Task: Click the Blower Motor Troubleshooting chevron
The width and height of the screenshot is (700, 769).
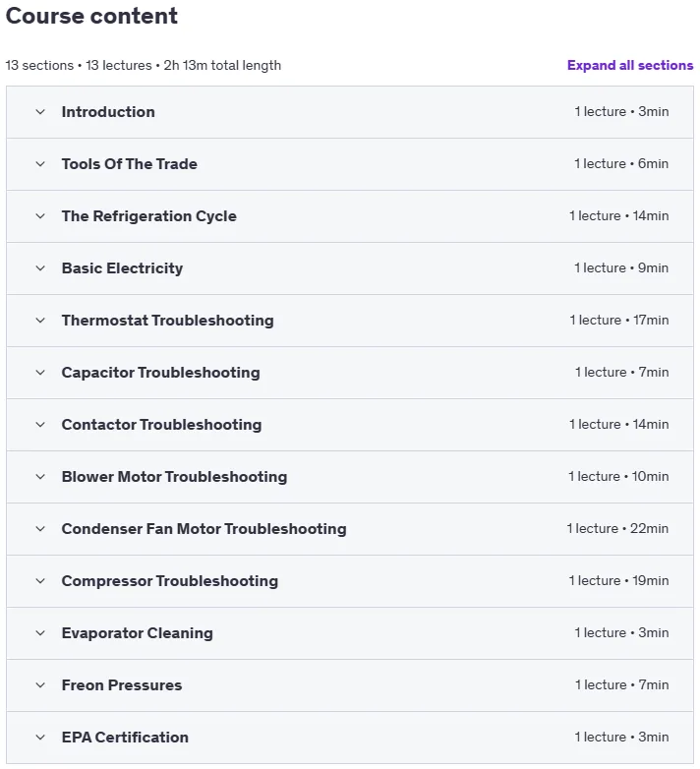Action: tap(40, 477)
